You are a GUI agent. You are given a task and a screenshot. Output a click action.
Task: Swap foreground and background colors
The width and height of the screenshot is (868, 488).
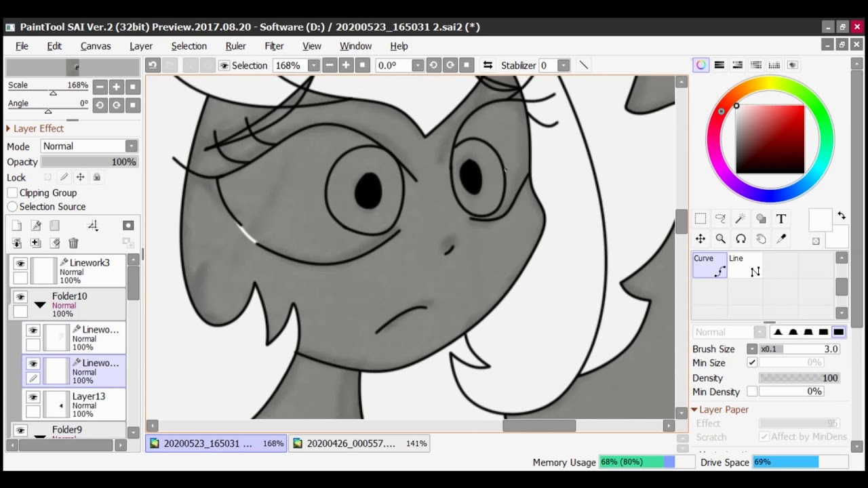(842, 216)
